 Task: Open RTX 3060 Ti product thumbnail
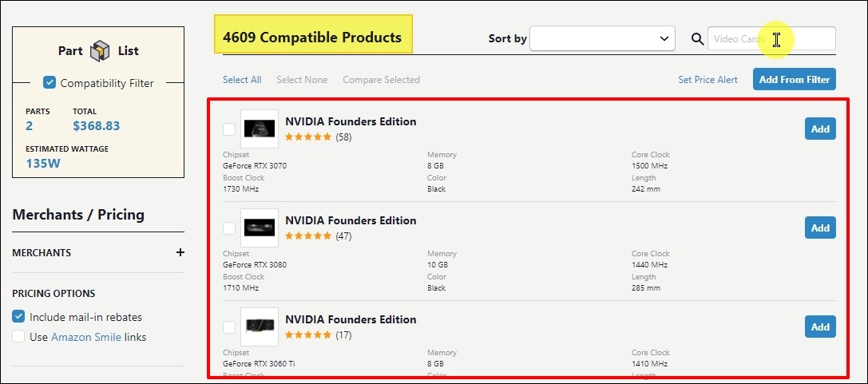260,327
